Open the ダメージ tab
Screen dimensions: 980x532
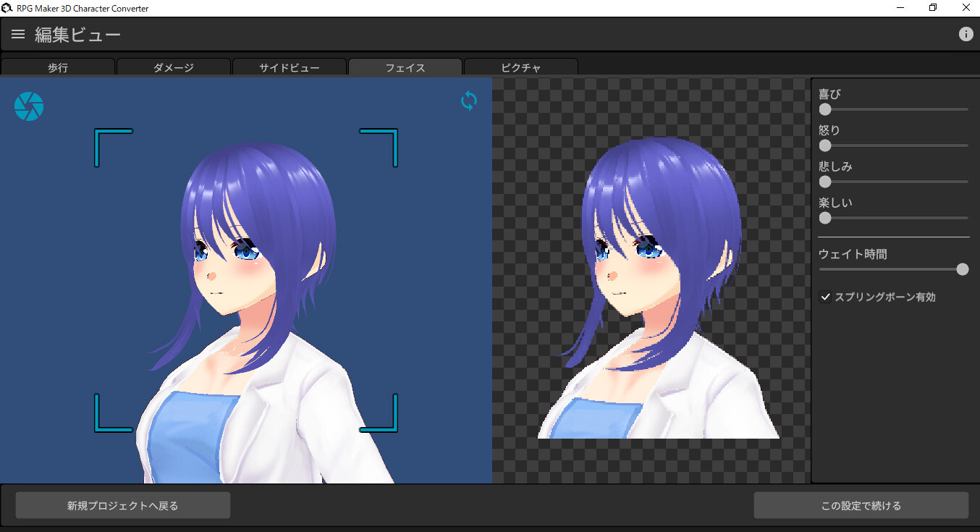(174, 67)
